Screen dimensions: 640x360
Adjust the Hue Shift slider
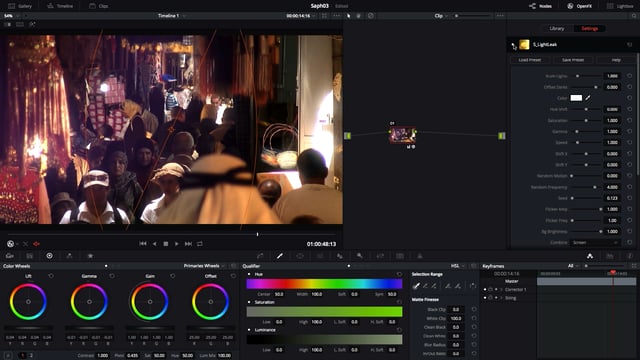[586, 109]
